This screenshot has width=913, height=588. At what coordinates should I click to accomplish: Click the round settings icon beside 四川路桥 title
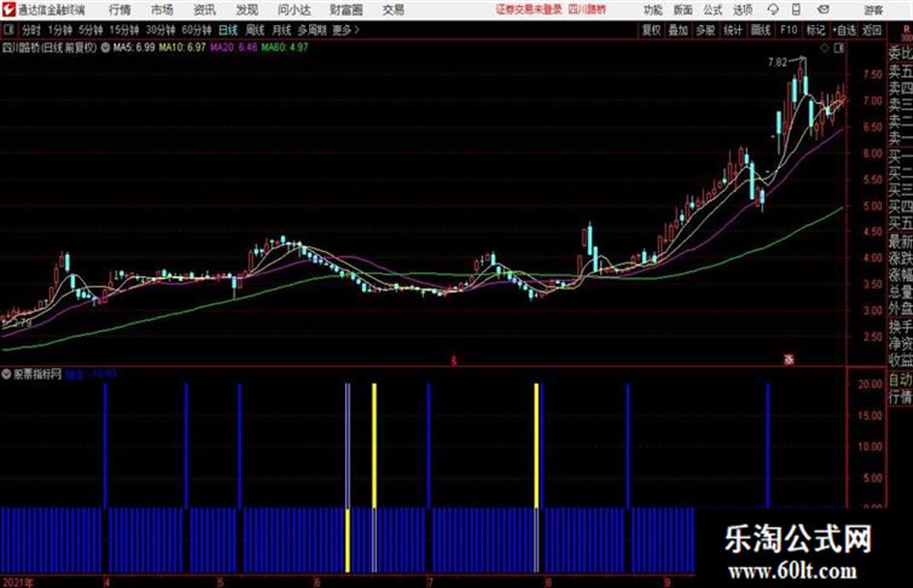coord(105,47)
